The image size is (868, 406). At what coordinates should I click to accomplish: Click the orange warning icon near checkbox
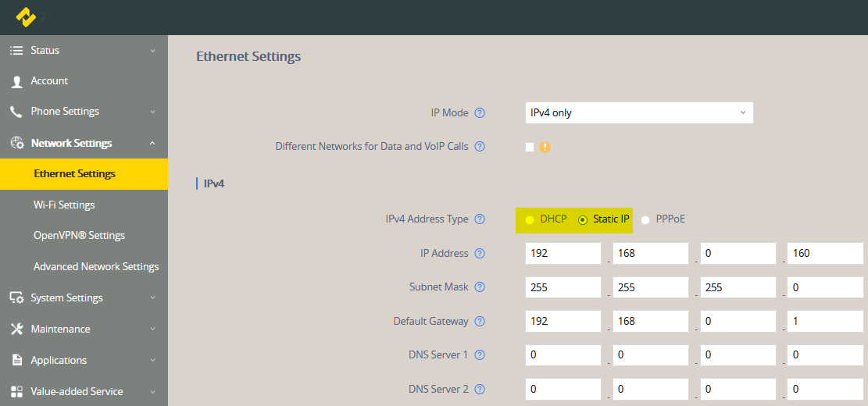pos(545,147)
